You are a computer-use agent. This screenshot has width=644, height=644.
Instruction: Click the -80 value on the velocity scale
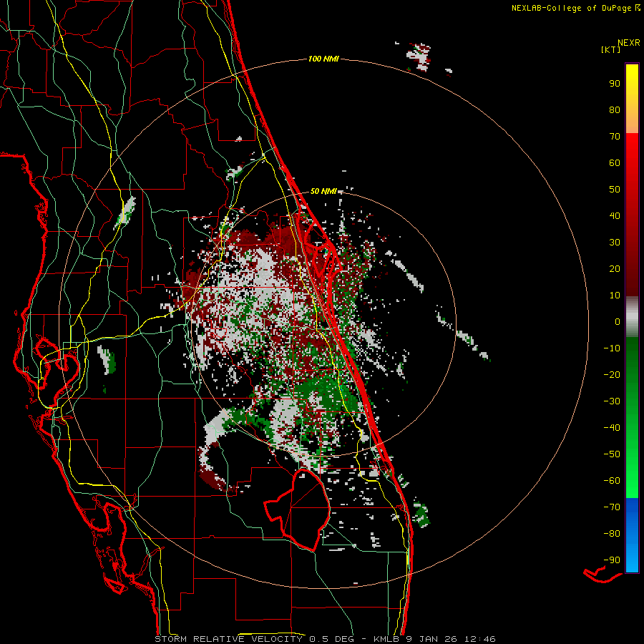612,534
